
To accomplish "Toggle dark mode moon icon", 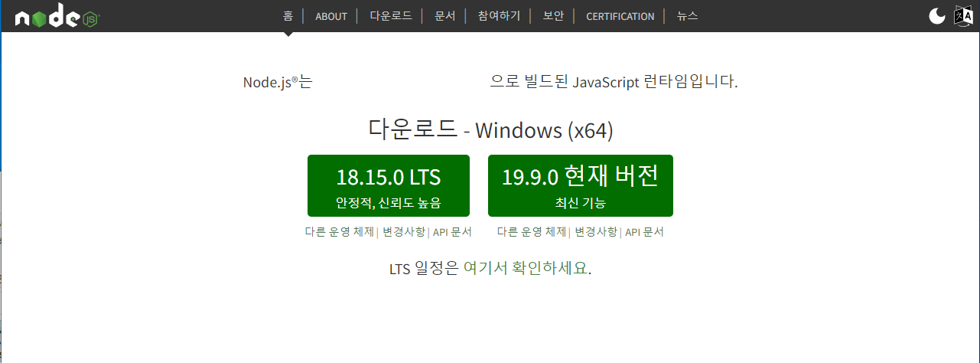I will click(937, 16).
